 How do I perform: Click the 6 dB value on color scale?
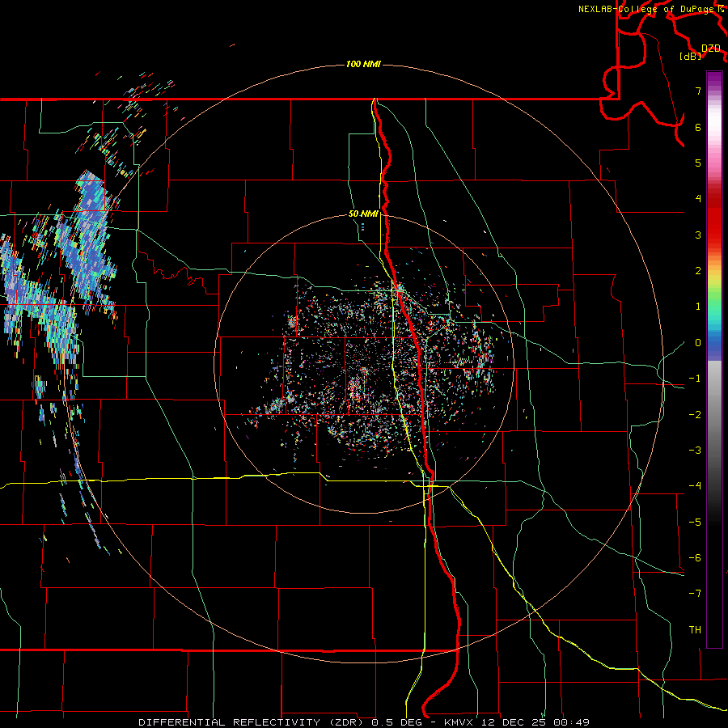[x=698, y=127]
